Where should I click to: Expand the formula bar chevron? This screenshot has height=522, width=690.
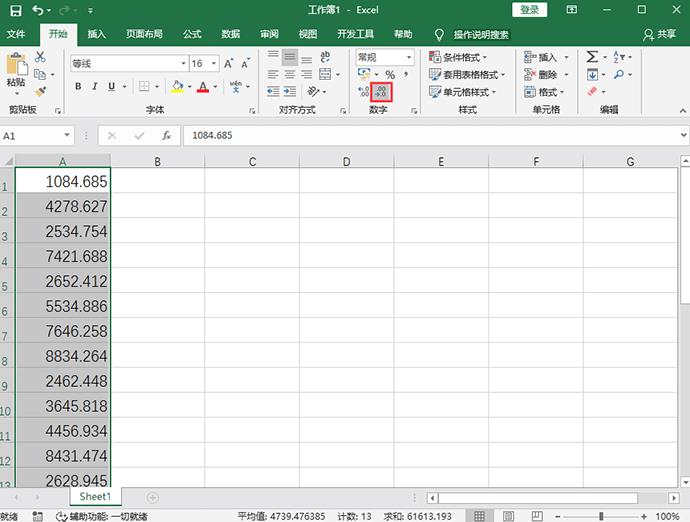pyautogui.click(x=683, y=135)
